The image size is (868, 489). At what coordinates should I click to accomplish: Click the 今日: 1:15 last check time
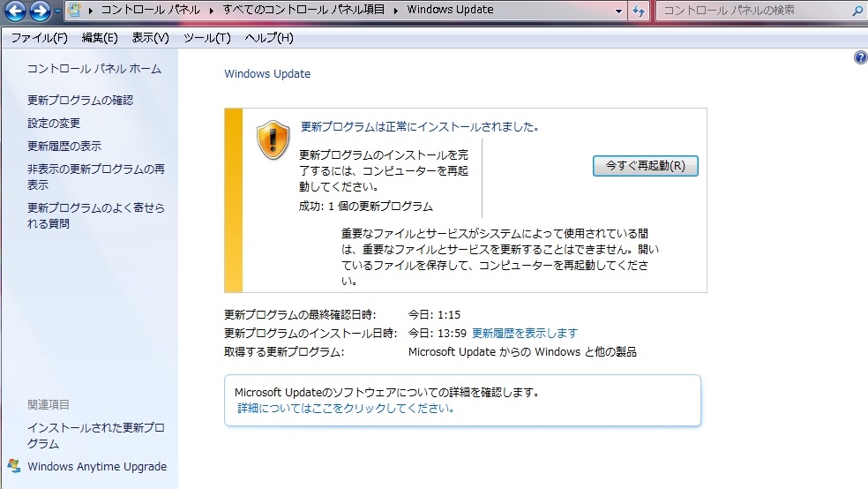coord(434,314)
